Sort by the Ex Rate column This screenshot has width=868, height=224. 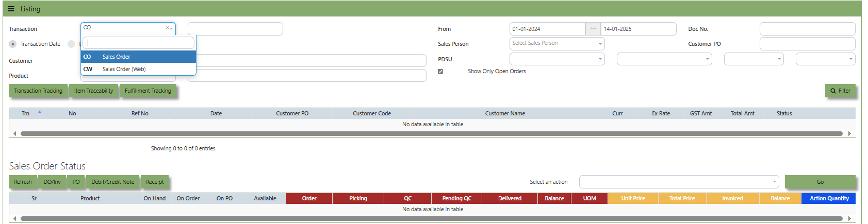click(661, 113)
